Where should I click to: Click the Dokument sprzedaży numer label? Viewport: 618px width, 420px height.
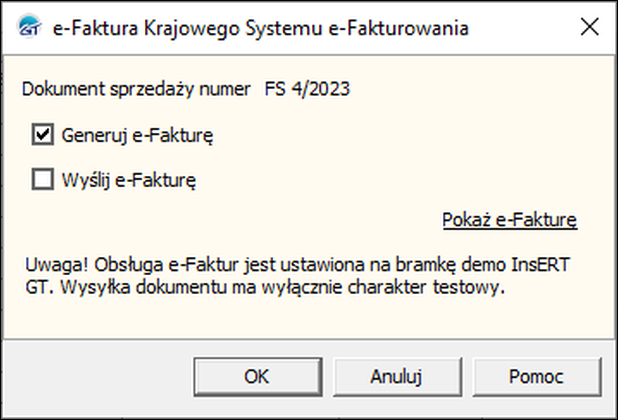[x=135, y=89]
